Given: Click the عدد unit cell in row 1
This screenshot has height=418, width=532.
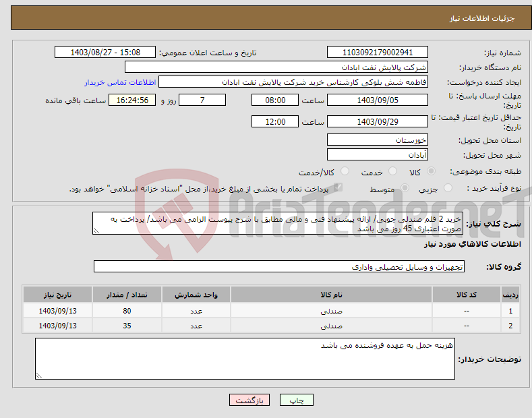Looking at the screenshot, I should click(x=196, y=311).
